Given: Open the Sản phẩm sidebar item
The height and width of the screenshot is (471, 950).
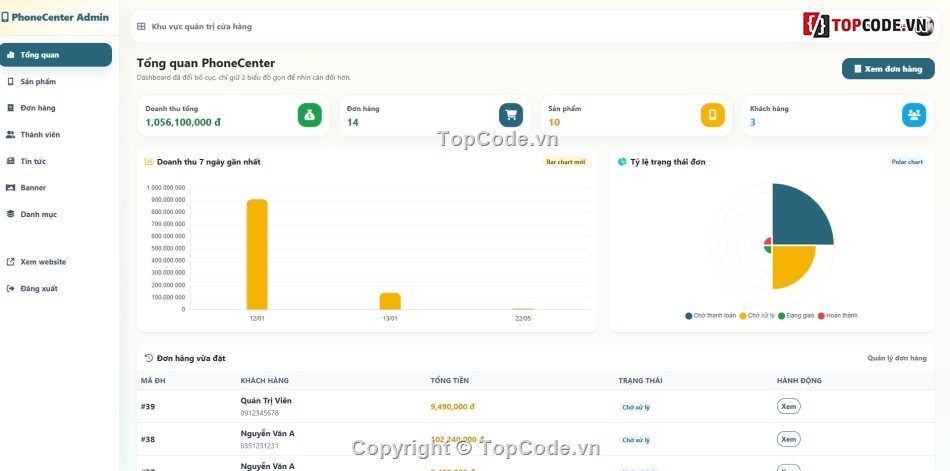Looking at the screenshot, I should coord(56,81).
